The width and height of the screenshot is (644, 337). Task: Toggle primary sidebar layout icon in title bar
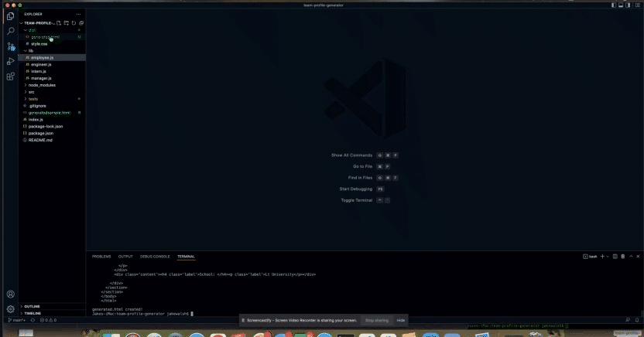point(614,5)
